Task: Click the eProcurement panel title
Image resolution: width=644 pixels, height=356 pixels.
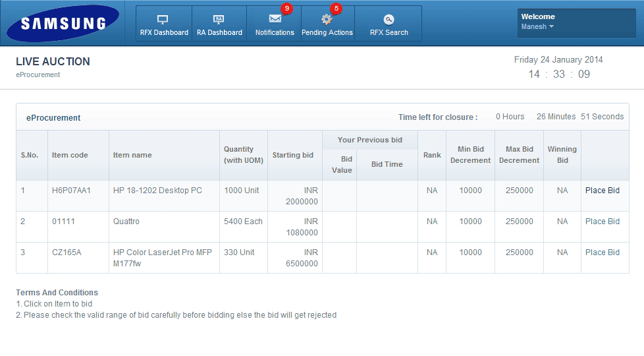Action: pyautogui.click(x=53, y=118)
